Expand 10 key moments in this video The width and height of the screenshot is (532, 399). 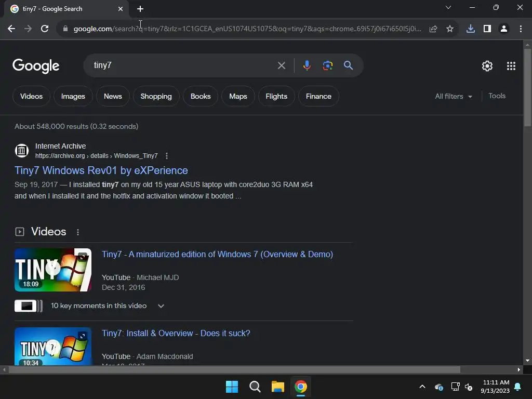pyautogui.click(x=161, y=306)
